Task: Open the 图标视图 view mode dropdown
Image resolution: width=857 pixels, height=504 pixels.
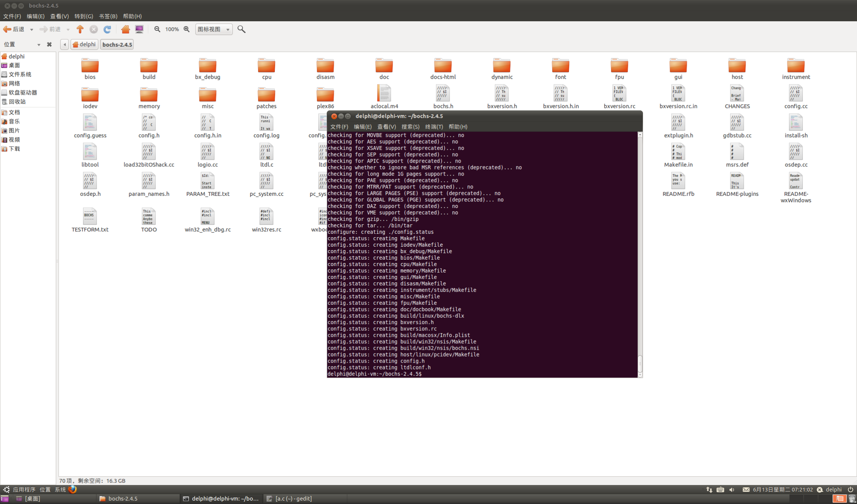Action: pyautogui.click(x=214, y=29)
